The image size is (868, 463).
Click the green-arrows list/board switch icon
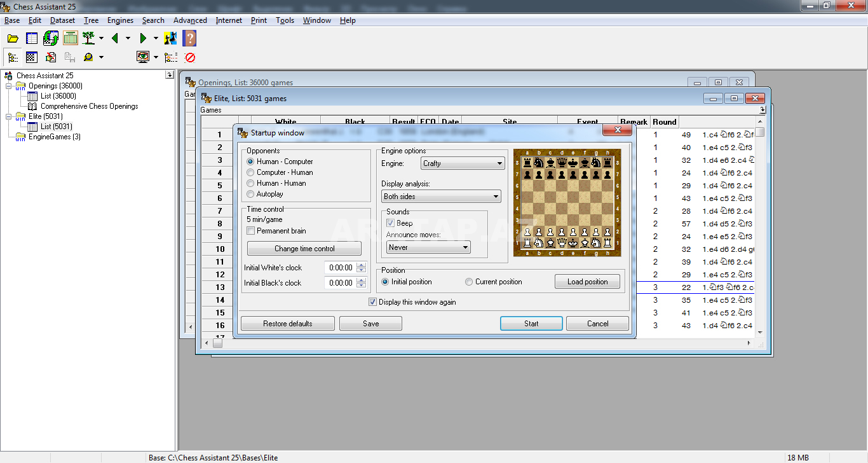(x=51, y=38)
